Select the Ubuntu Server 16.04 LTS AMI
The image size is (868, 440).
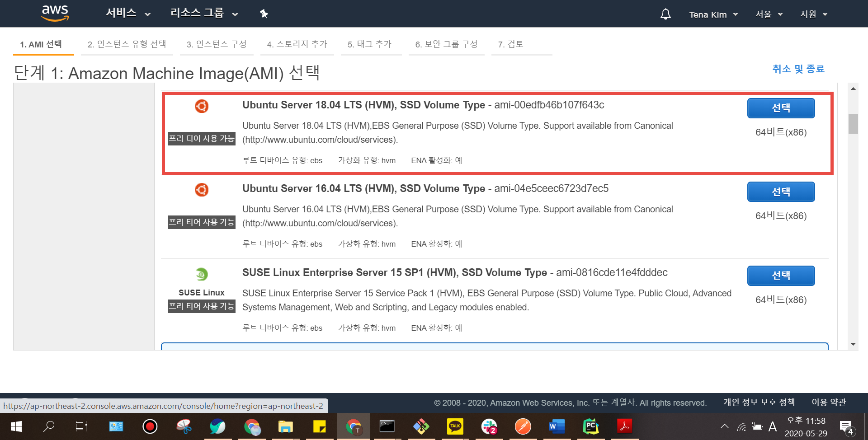pyautogui.click(x=781, y=192)
